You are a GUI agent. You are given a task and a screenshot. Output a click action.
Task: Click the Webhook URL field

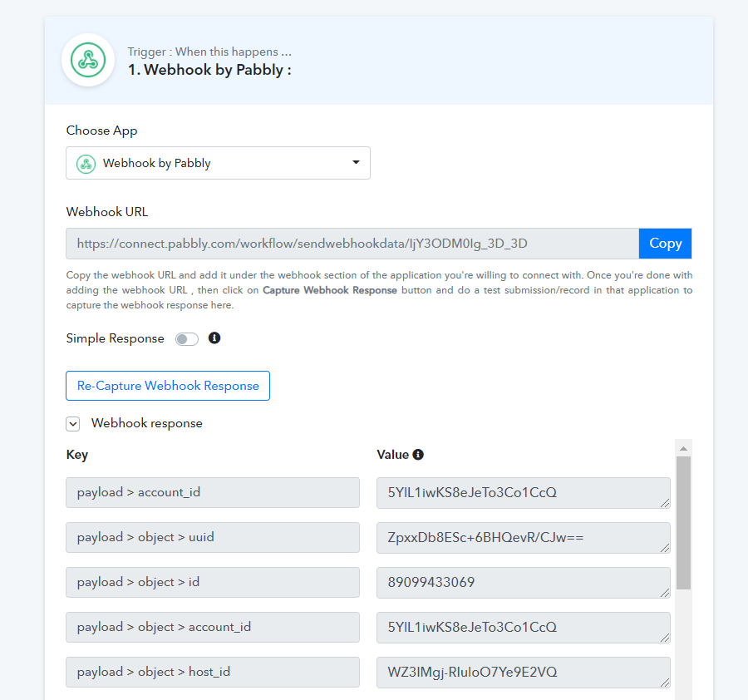(x=352, y=244)
